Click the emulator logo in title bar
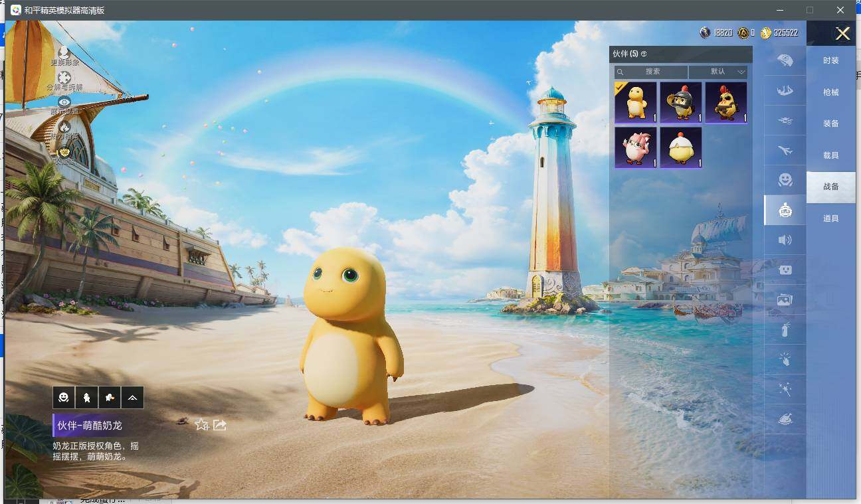 tap(15, 10)
